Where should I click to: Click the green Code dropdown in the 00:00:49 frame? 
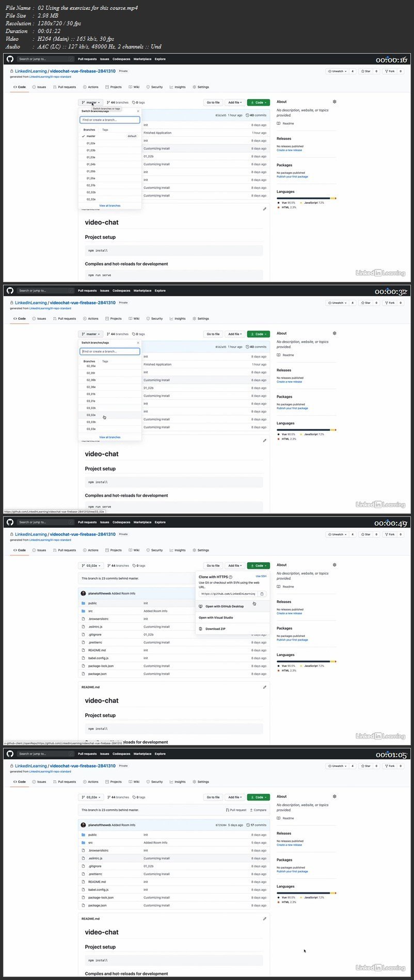(x=259, y=566)
